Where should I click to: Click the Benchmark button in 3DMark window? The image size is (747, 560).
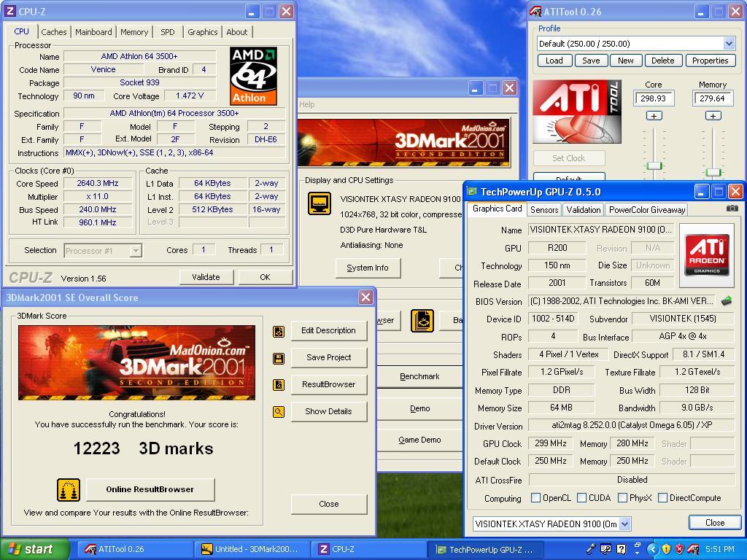click(419, 377)
